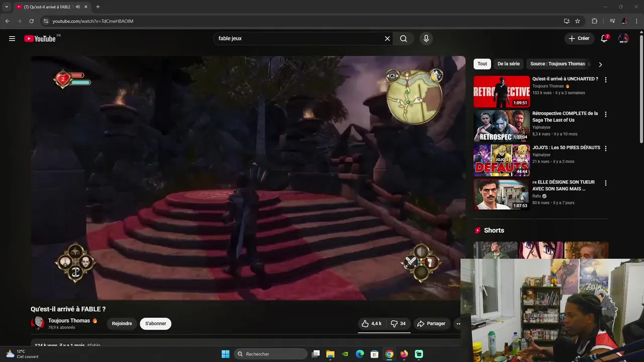Open the YouTube hamburger guide menu
The image size is (644, 362).
click(12, 39)
